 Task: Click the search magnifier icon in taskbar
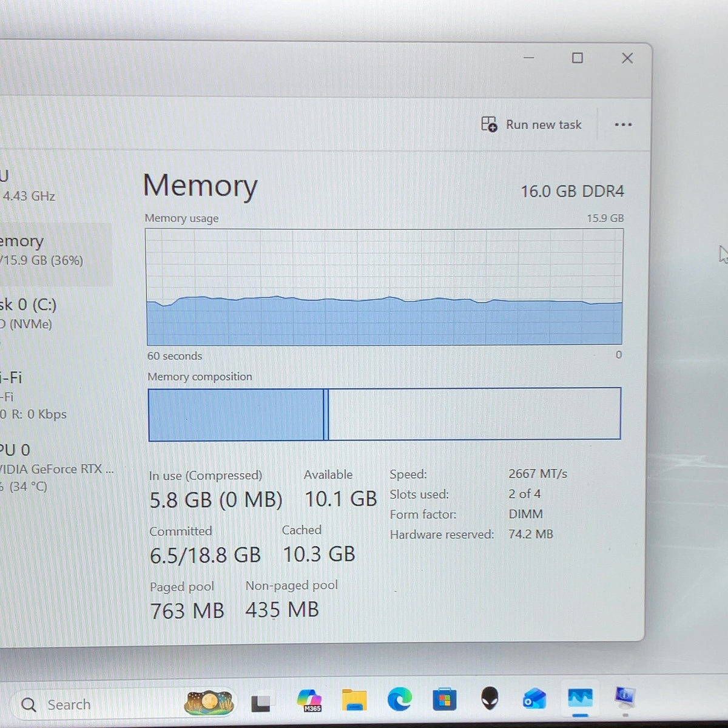29,704
